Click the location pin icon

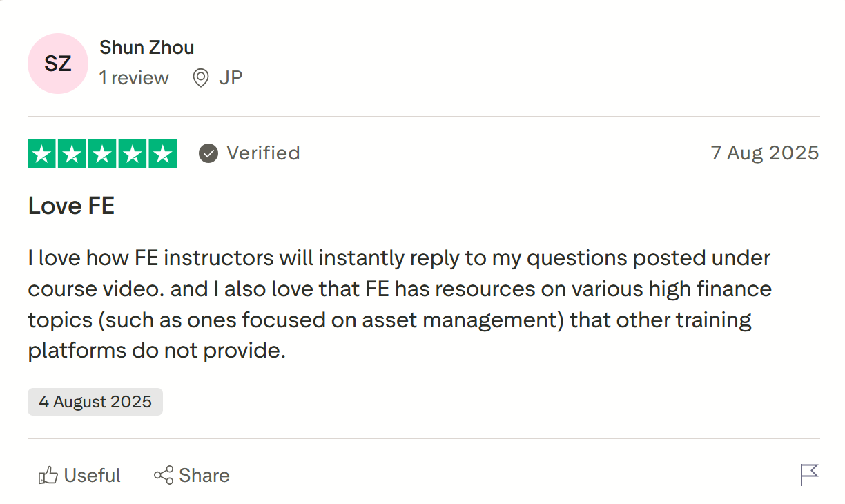201,78
